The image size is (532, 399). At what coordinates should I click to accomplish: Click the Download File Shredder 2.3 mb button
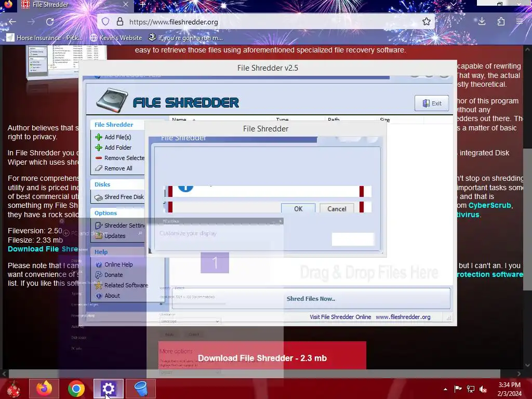(x=262, y=355)
